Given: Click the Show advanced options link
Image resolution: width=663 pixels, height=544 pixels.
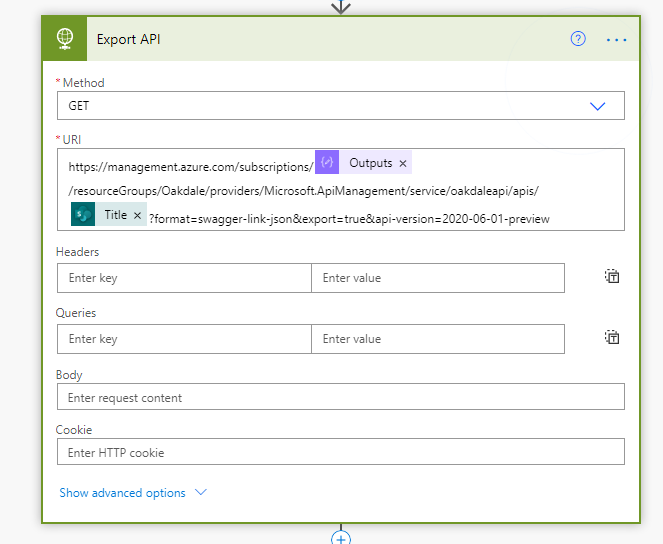Looking at the screenshot, I should coord(122,493).
